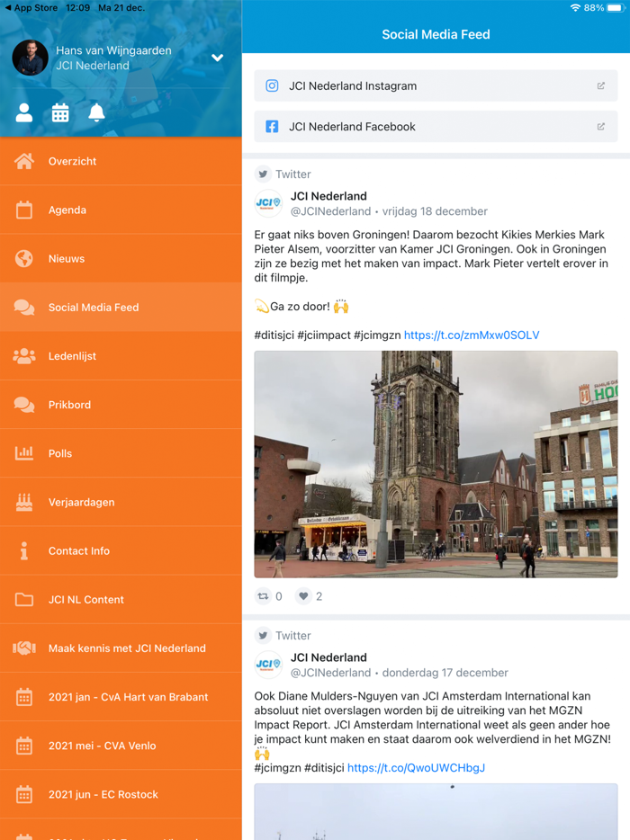The height and width of the screenshot is (840, 630).
Task: Open notifications bell icon
Action: click(96, 112)
